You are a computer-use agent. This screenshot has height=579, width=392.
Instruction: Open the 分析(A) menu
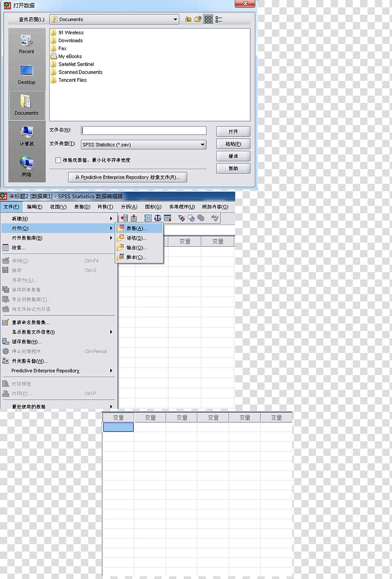coord(129,207)
